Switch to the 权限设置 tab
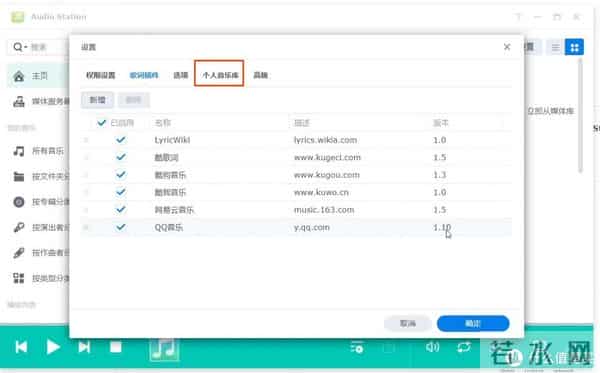Screen dimensions: 600x373 click(101, 75)
